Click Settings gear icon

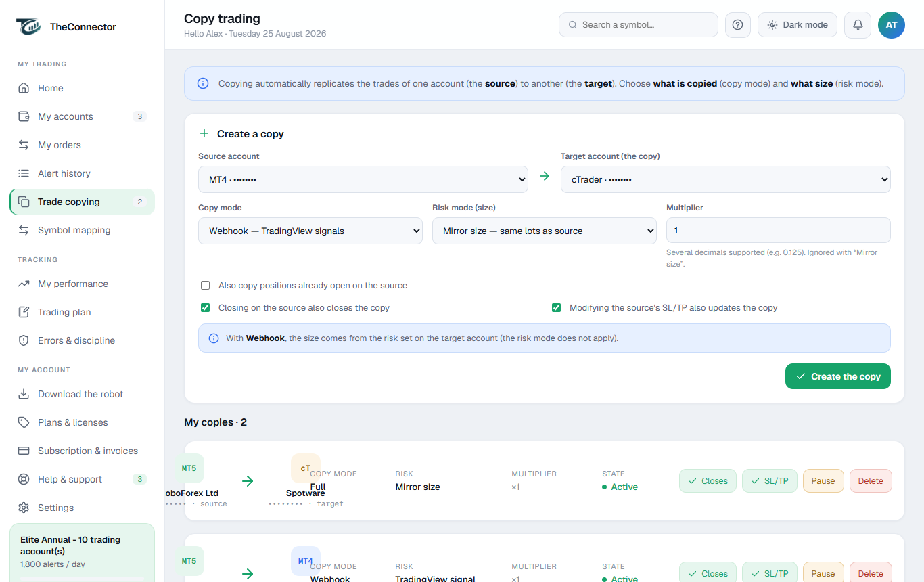click(24, 508)
